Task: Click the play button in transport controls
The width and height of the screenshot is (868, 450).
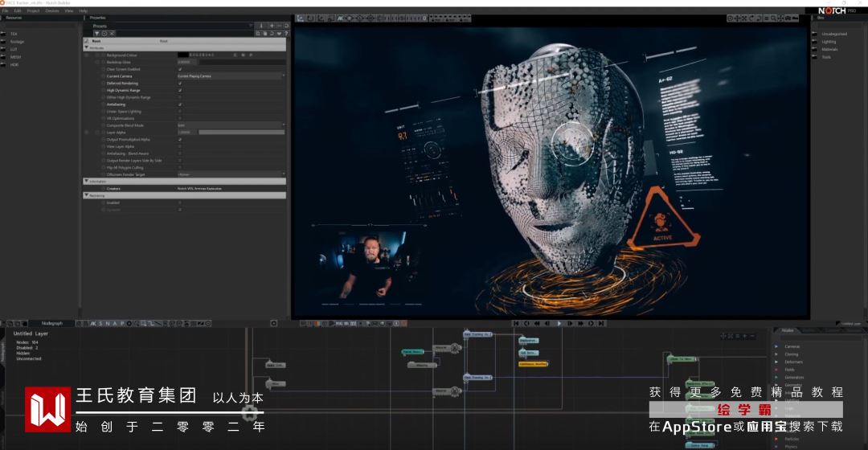Action: (559, 323)
